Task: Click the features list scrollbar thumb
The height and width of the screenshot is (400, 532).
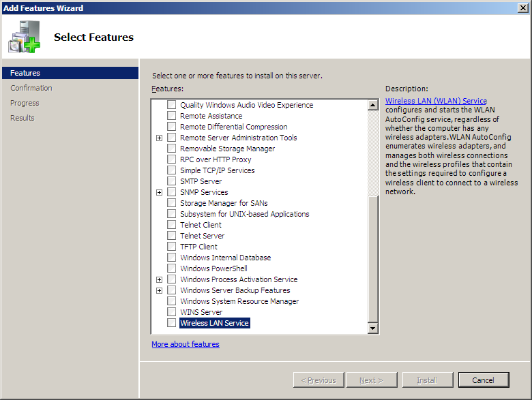Action: (x=373, y=259)
